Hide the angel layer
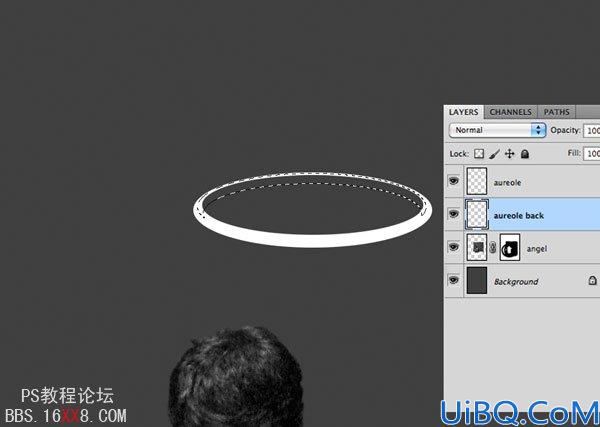 (453, 247)
